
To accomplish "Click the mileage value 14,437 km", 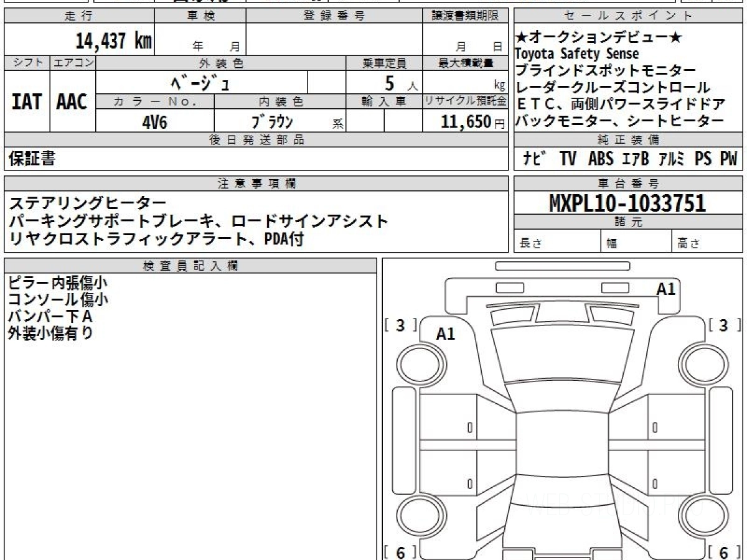I will tap(114, 41).
